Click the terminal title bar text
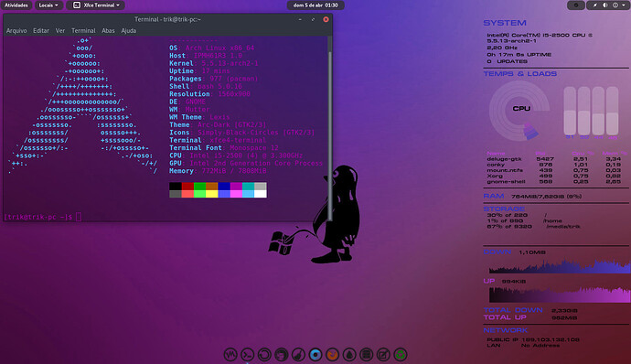 pos(167,19)
